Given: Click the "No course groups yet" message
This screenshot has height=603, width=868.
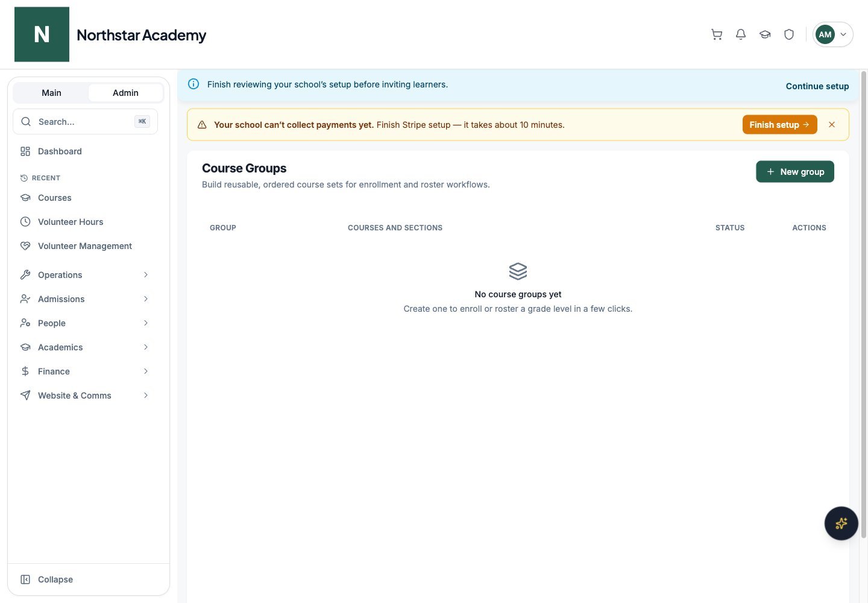Looking at the screenshot, I should [x=518, y=294].
